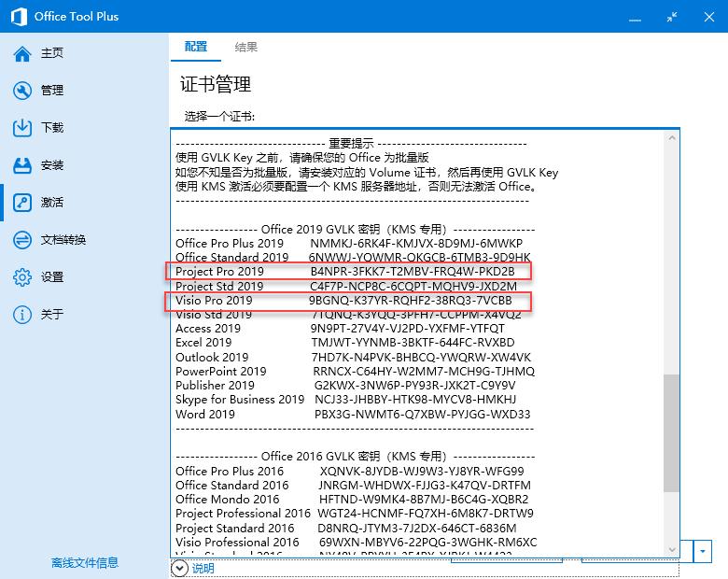Open the 文档转换 convert icon
This screenshot has height=579, width=728.
click(x=21, y=240)
